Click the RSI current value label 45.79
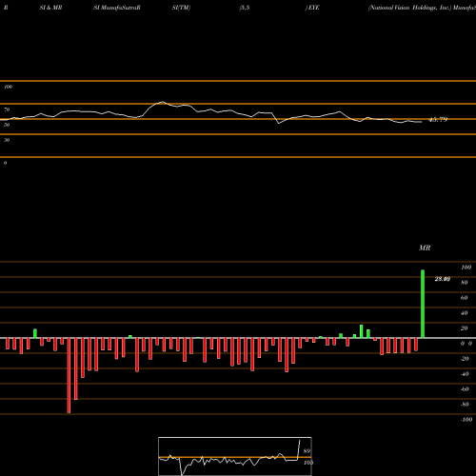The width and height of the screenshot is (476, 476). (x=438, y=120)
